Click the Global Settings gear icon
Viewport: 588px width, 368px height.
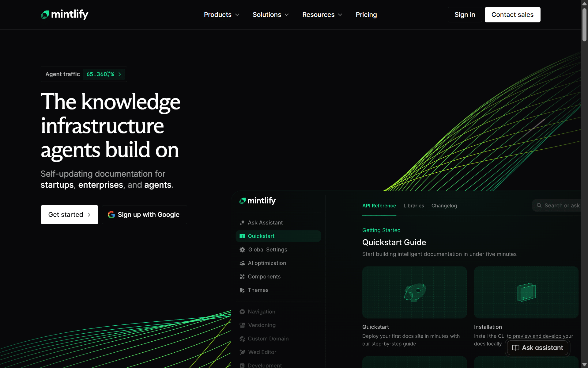coord(242,250)
